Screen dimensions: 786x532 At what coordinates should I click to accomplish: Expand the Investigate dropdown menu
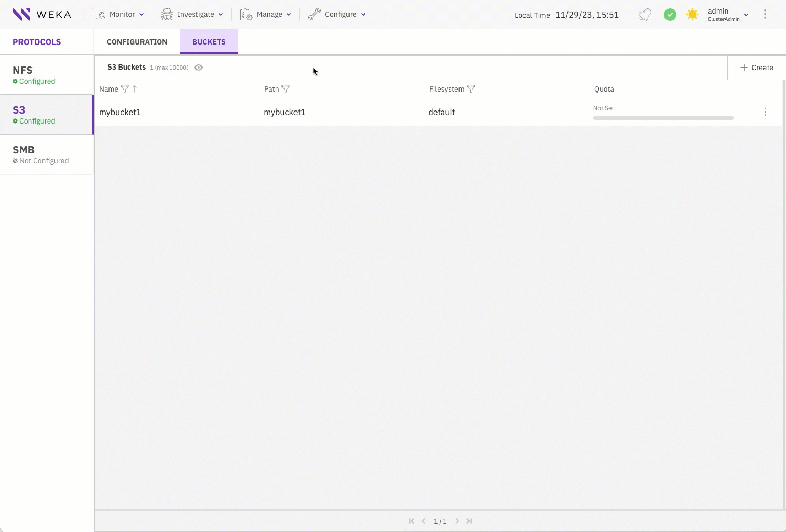(192, 14)
